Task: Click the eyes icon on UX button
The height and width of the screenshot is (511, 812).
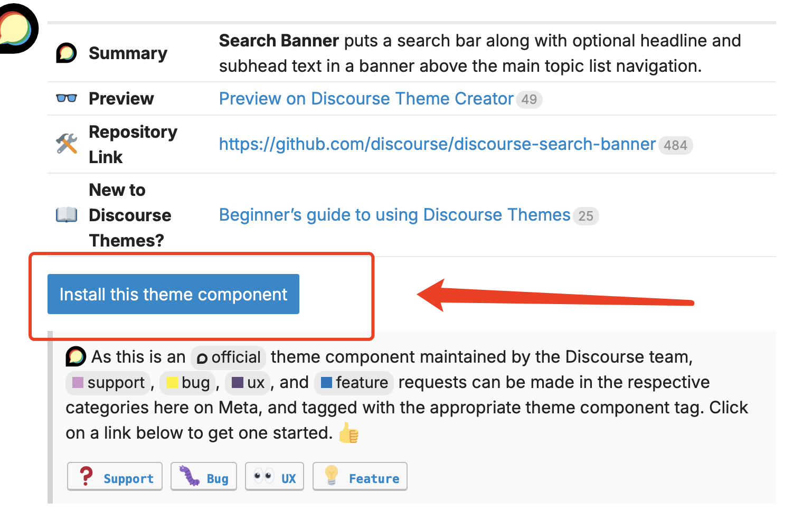Action: pos(263,476)
